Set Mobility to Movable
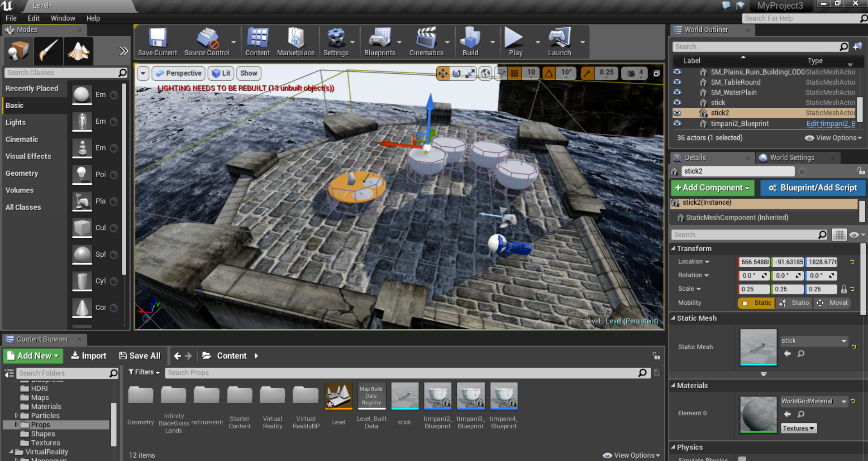This screenshot has width=868, height=461. 832,303
